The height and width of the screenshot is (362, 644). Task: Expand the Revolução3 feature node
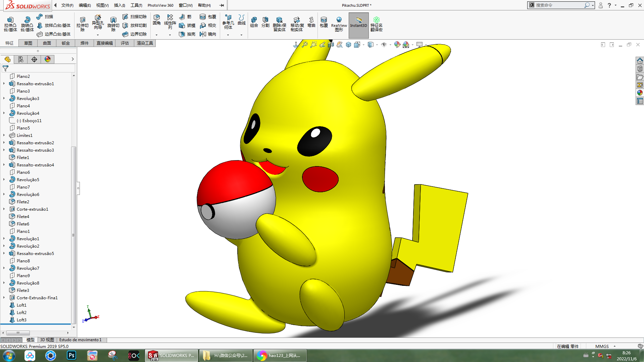[x=4, y=98]
